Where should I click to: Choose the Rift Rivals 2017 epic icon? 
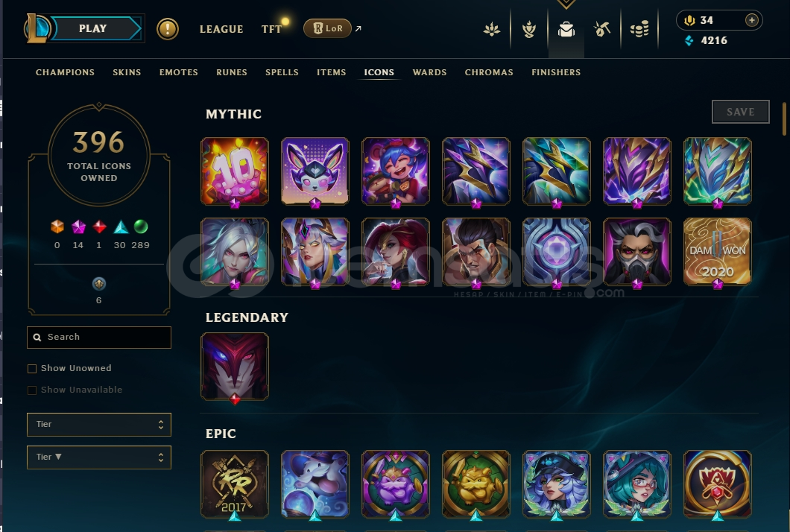point(235,484)
